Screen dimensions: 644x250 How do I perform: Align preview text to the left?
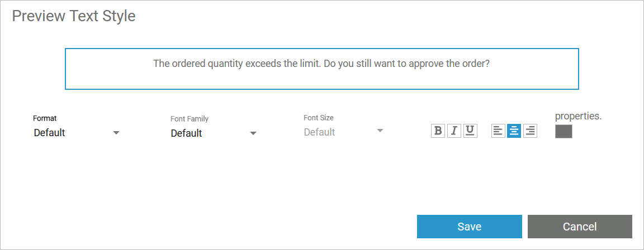498,131
